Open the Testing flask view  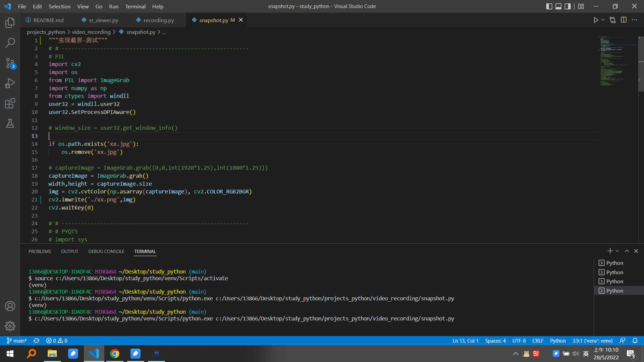(10, 123)
